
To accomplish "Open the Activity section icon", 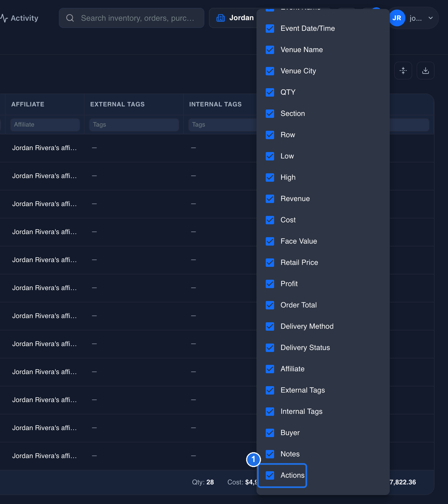I will pos(4,18).
